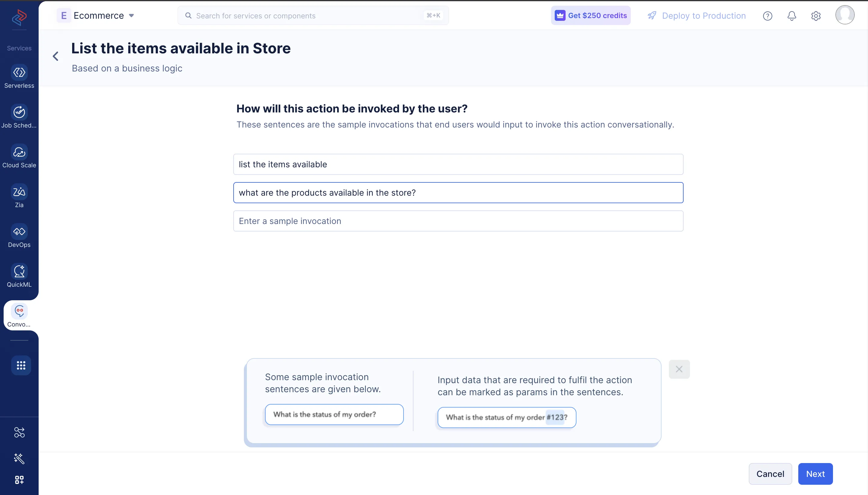Click Get $250 credits
This screenshot has height=495, width=868.
[590, 16]
